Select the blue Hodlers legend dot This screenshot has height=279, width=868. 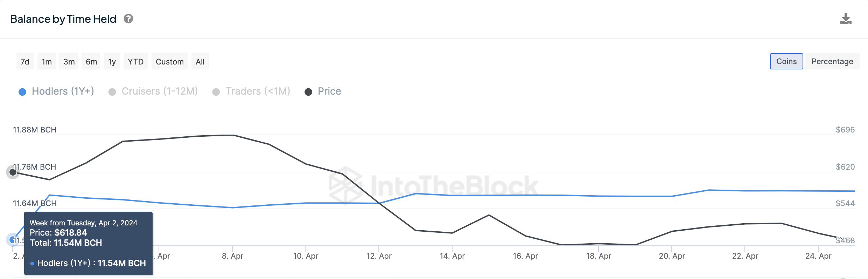coord(22,91)
